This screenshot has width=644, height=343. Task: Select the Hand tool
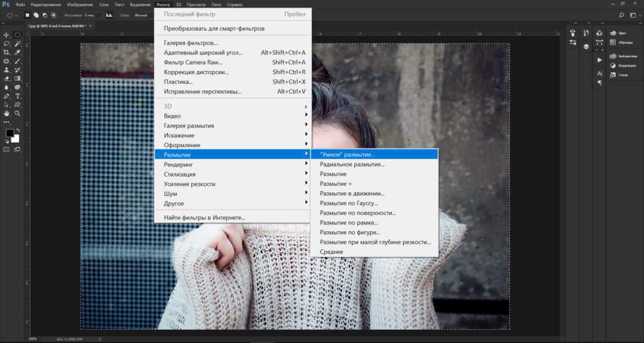pos(6,114)
